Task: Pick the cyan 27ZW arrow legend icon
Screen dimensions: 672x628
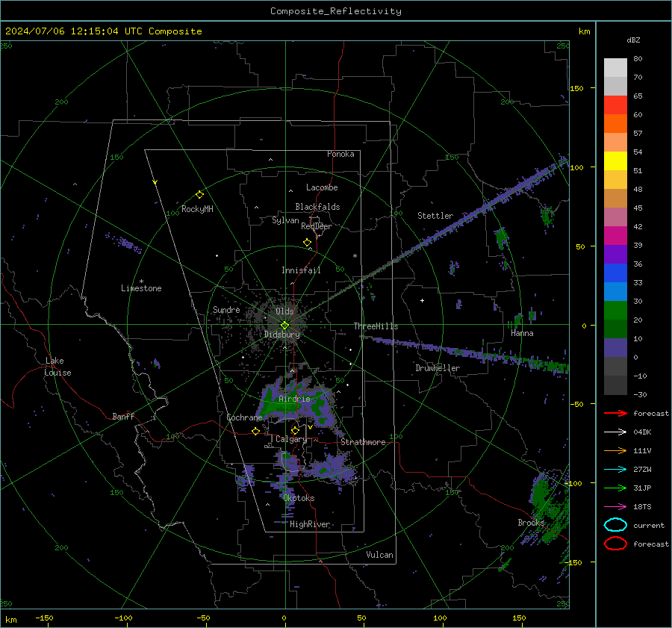Action: coord(615,470)
